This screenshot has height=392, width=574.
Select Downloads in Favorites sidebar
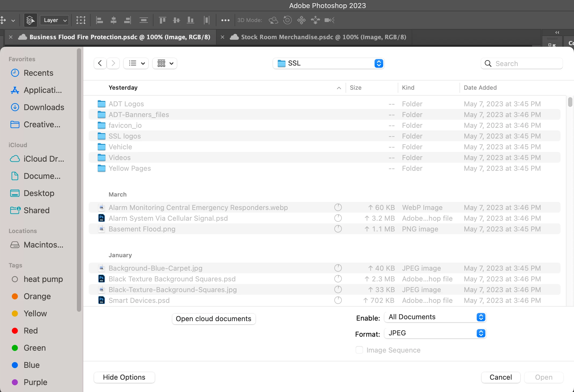pyautogui.click(x=44, y=107)
